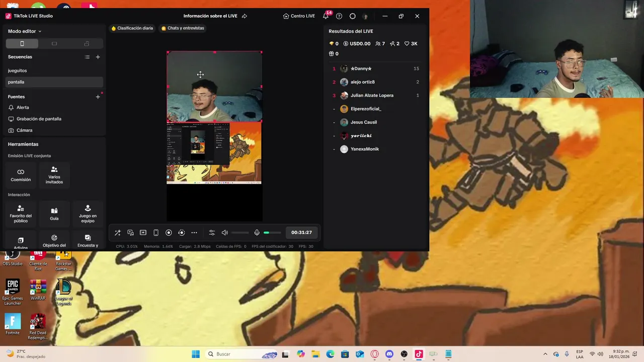Open the Encuesta tool
644x362 pixels.
click(x=88, y=240)
